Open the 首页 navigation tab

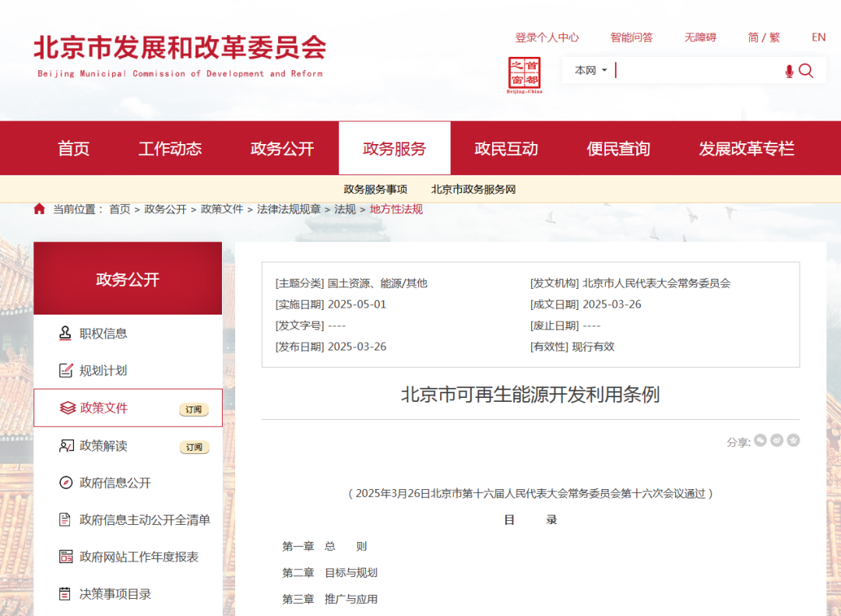[73, 148]
